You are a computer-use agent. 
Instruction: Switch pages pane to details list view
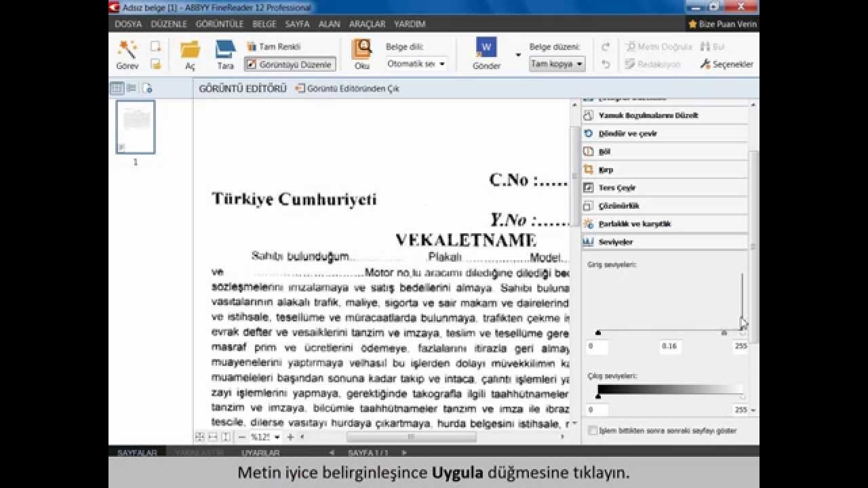pyautogui.click(x=132, y=88)
